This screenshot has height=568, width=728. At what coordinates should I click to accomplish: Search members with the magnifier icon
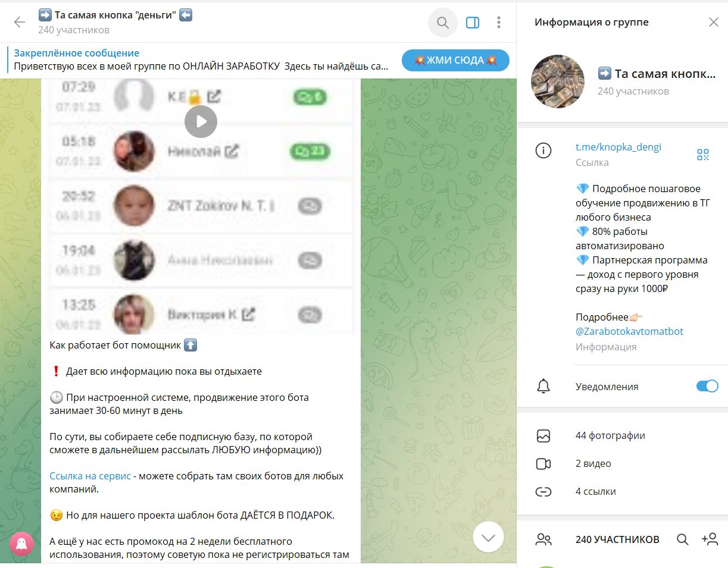683,539
